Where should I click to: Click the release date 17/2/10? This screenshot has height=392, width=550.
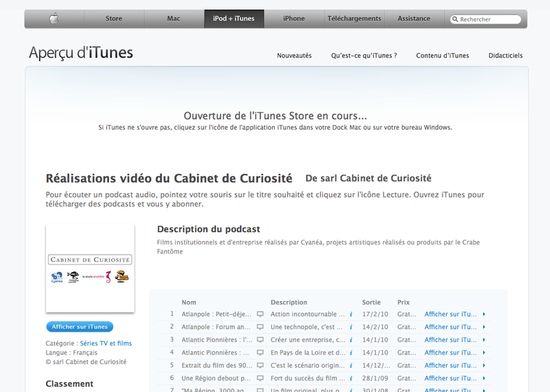pyautogui.click(x=375, y=314)
